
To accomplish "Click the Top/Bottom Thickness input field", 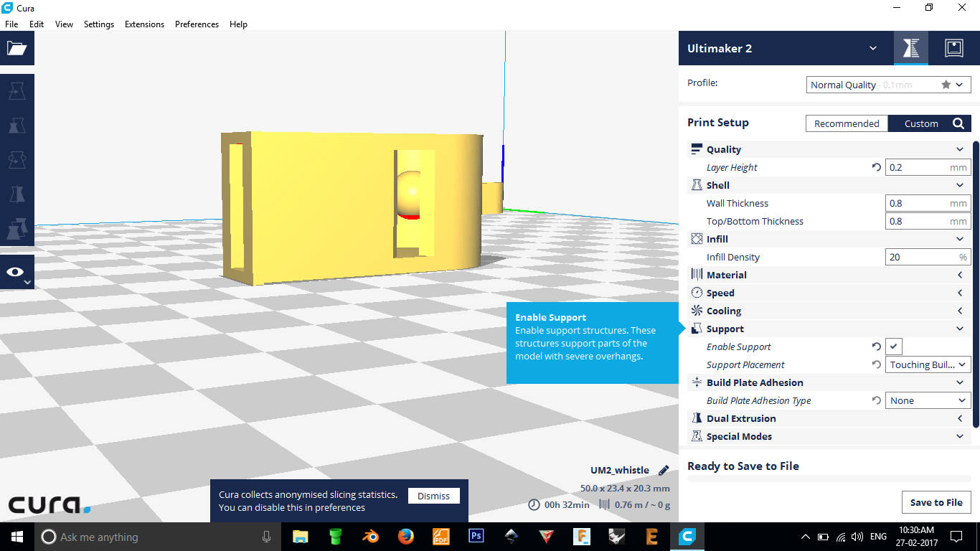I will [928, 221].
